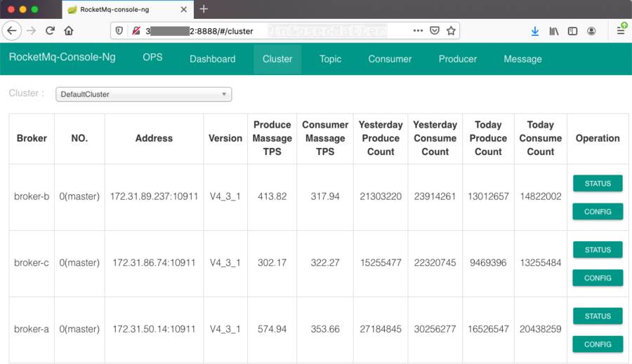Click today produce count 9469396
This screenshot has height=364, width=632.
click(488, 263)
